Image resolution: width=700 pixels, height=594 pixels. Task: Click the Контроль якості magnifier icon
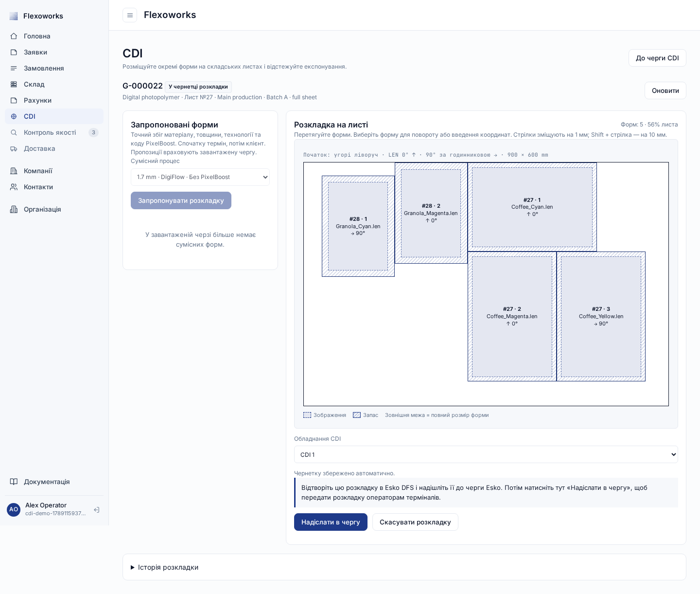click(14, 132)
